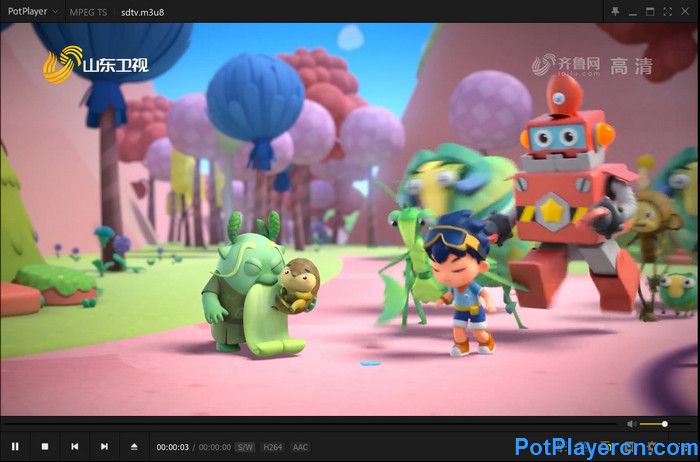Toggle the S/W decoder indicator

245,447
